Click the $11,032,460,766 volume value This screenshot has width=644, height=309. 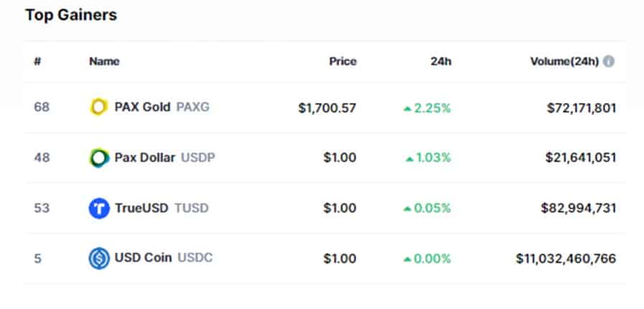point(566,259)
